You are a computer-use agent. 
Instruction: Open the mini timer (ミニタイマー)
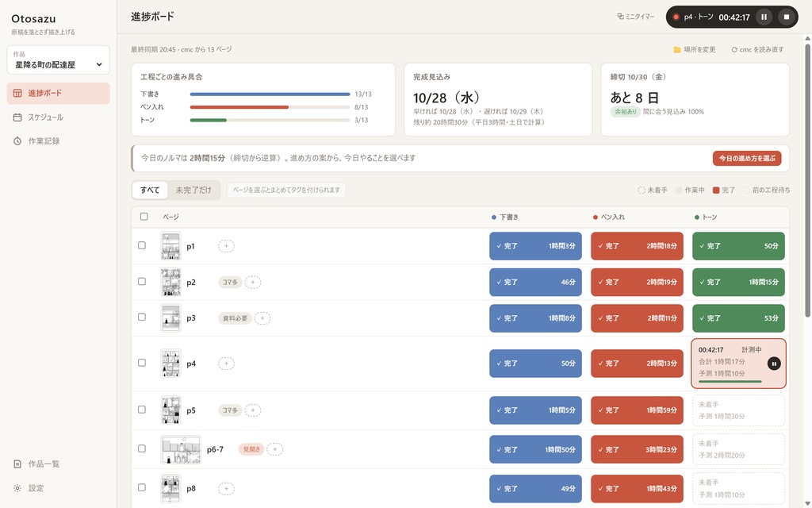(636, 17)
